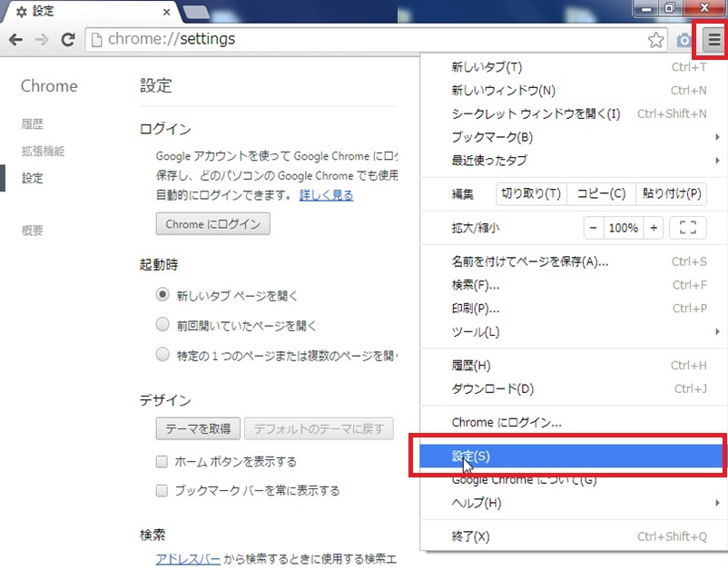
Task: Enable ブックマーク バーを常に表示する checkbox
Action: click(162, 491)
